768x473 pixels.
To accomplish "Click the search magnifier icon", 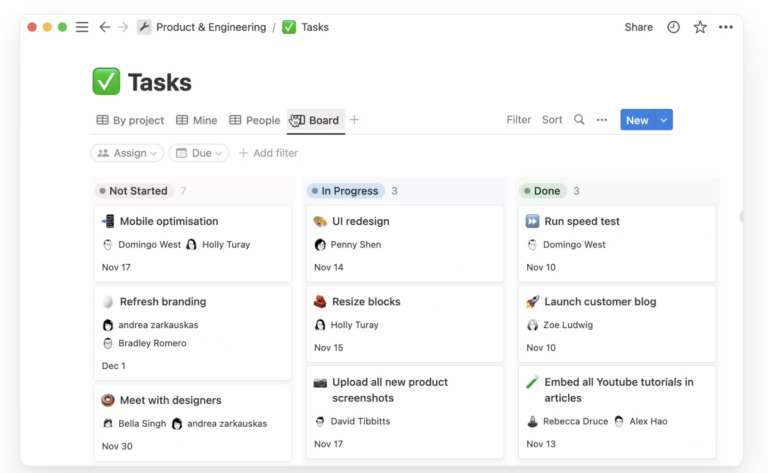I will (x=579, y=120).
